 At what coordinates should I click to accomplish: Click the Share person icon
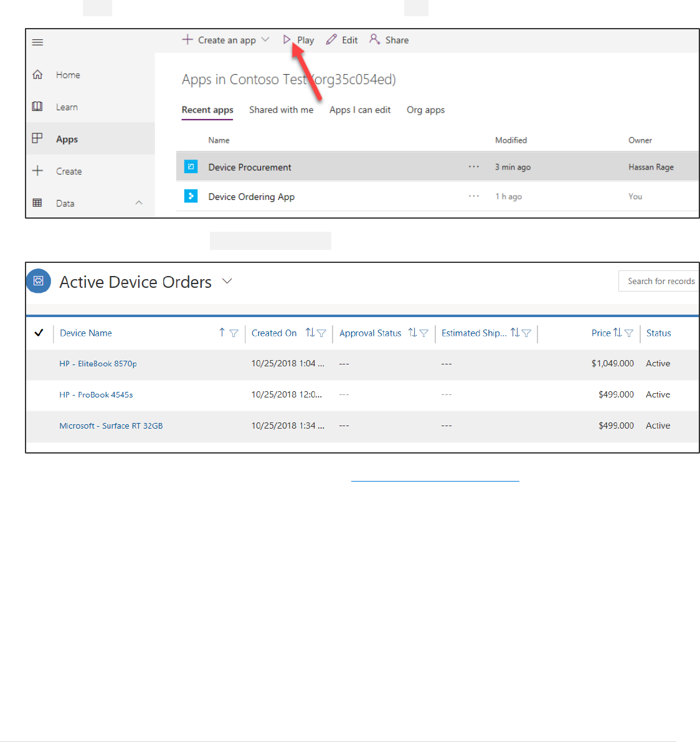(374, 39)
